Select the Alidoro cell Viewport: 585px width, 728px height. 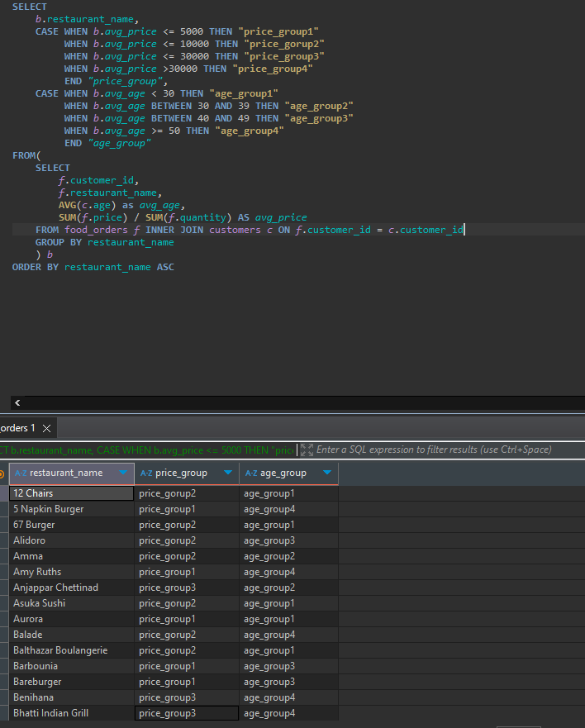72,540
